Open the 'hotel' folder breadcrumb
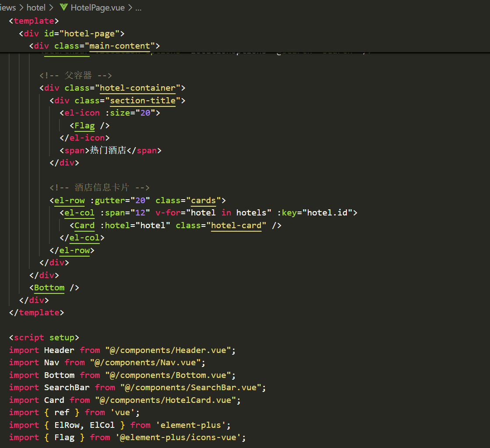This screenshot has width=490, height=448. click(x=36, y=7)
